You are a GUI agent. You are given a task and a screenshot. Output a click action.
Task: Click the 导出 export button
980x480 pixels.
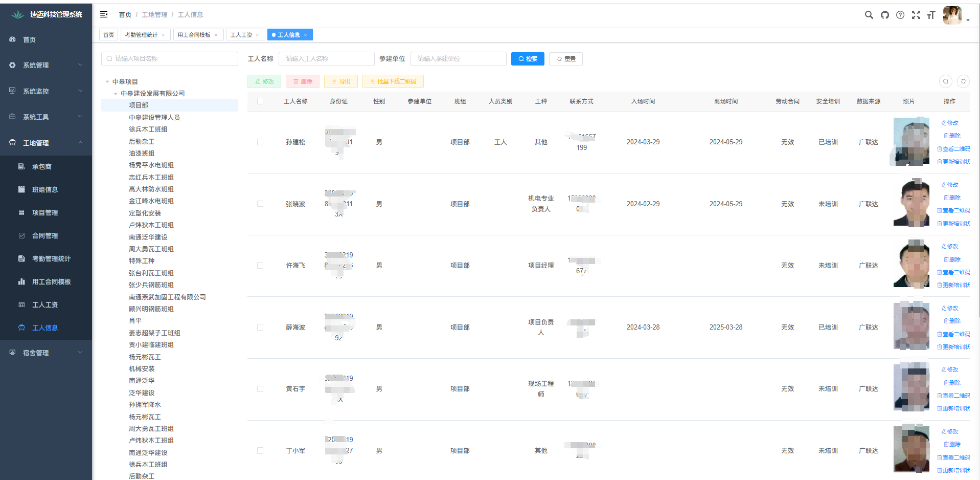click(341, 81)
